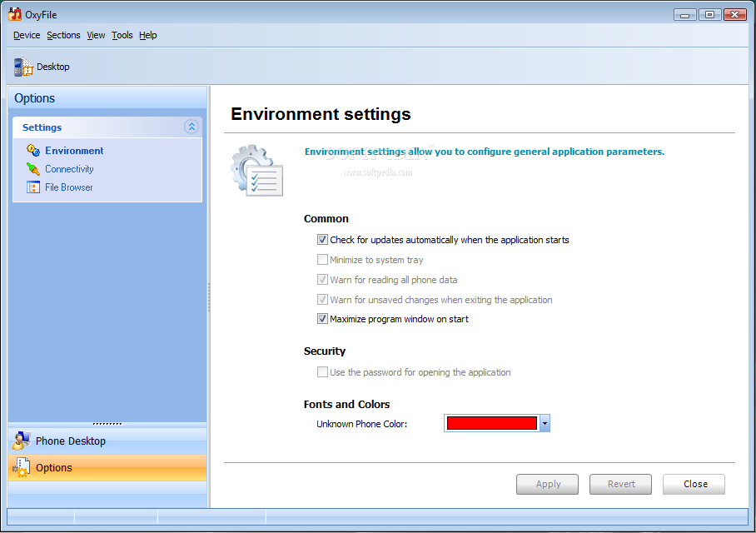Open the Unknown Phone Color dropdown arrow
The image size is (756, 533).
(x=545, y=424)
